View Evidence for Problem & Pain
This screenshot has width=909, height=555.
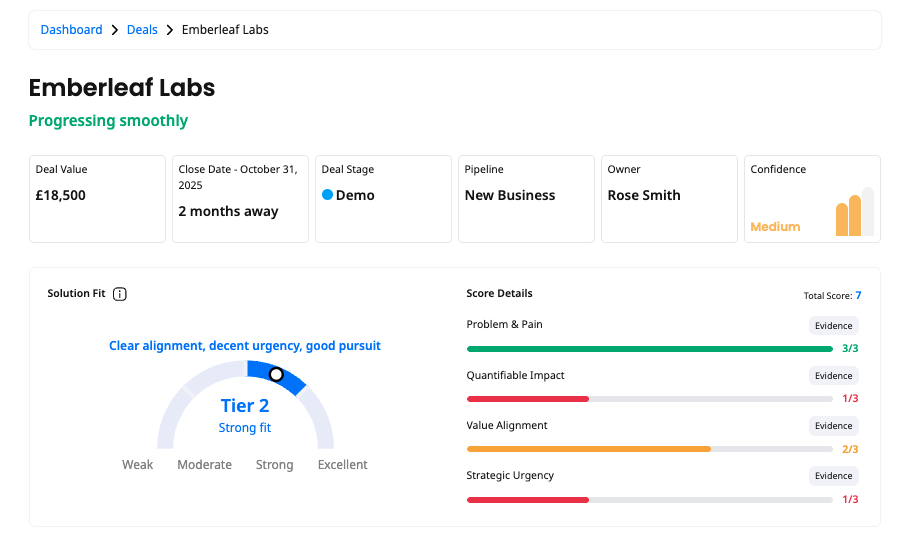coord(833,325)
